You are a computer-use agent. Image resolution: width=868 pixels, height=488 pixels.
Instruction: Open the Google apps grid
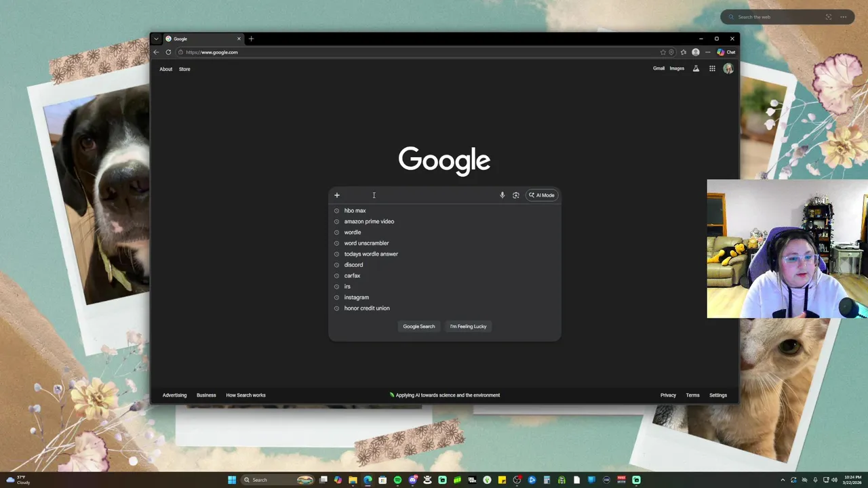coord(712,68)
